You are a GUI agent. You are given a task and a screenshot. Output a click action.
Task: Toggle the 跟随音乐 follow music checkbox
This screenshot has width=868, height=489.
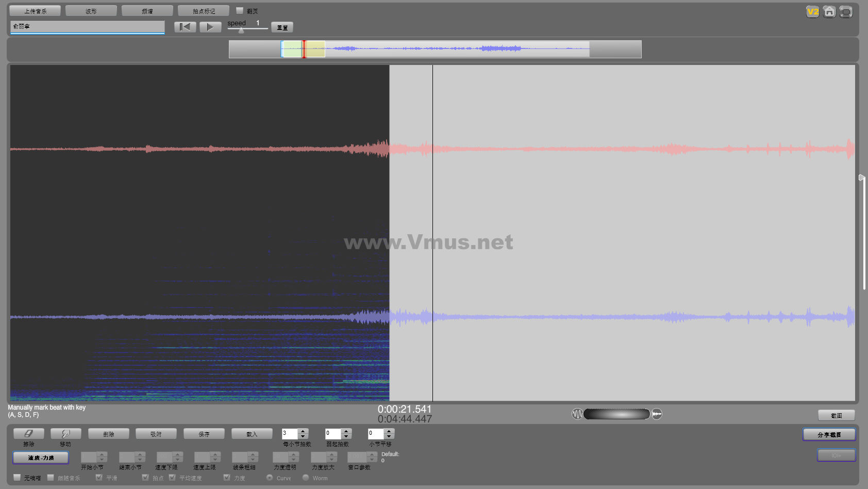[51, 478]
